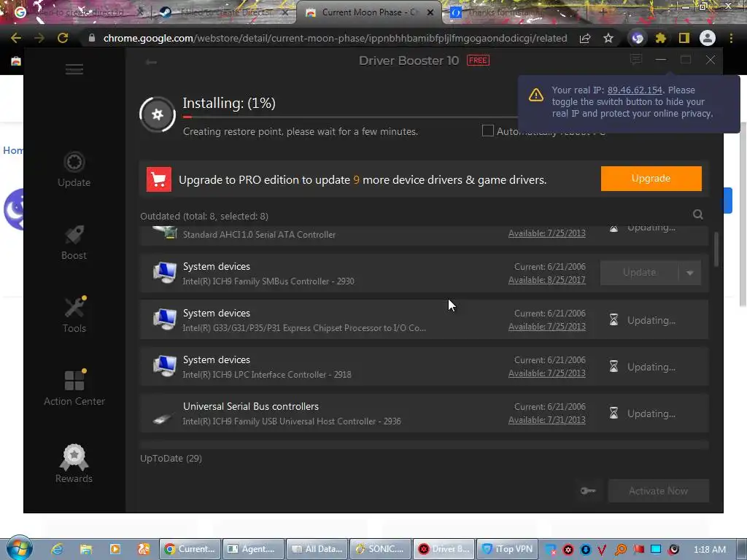Image resolution: width=747 pixels, height=560 pixels.
Task: Open Action Center in sidebar
Action: click(x=74, y=387)
